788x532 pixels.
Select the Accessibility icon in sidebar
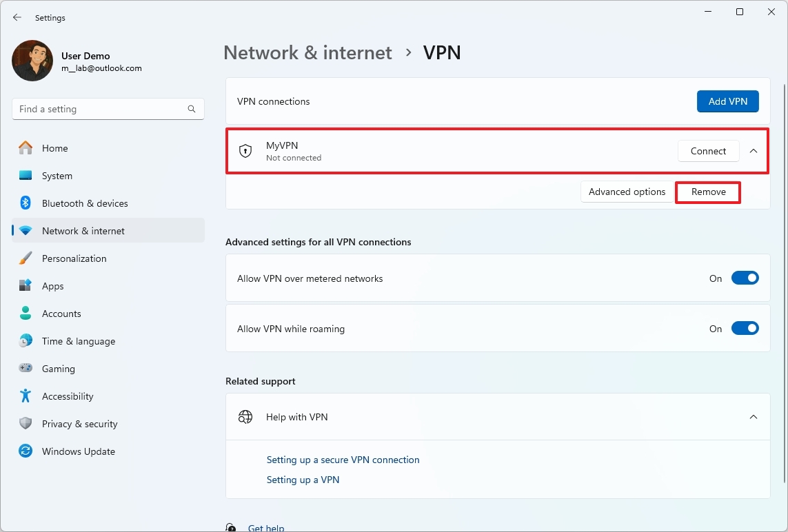26,396
